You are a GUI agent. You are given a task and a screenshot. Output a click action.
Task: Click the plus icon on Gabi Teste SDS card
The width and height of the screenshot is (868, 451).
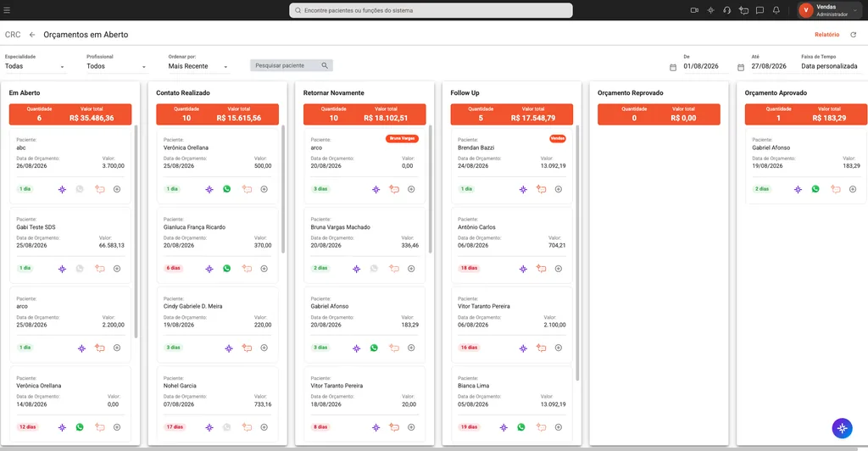117,269
